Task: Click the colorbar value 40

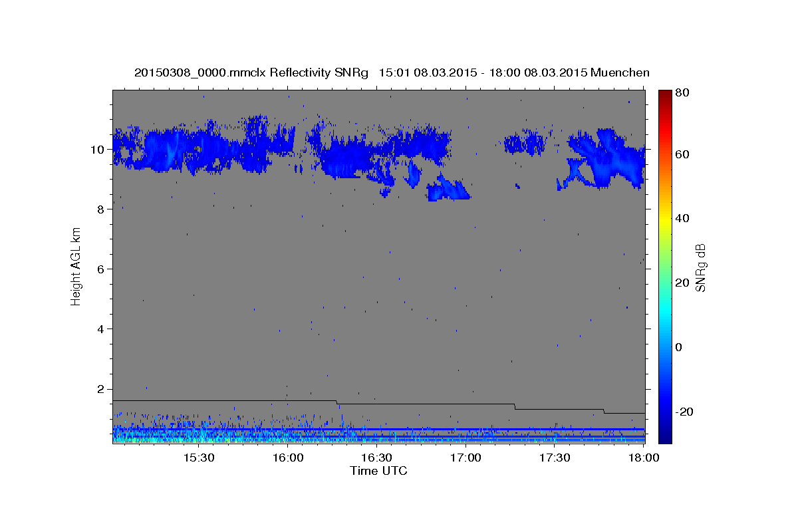Action: tap(682, 218)
